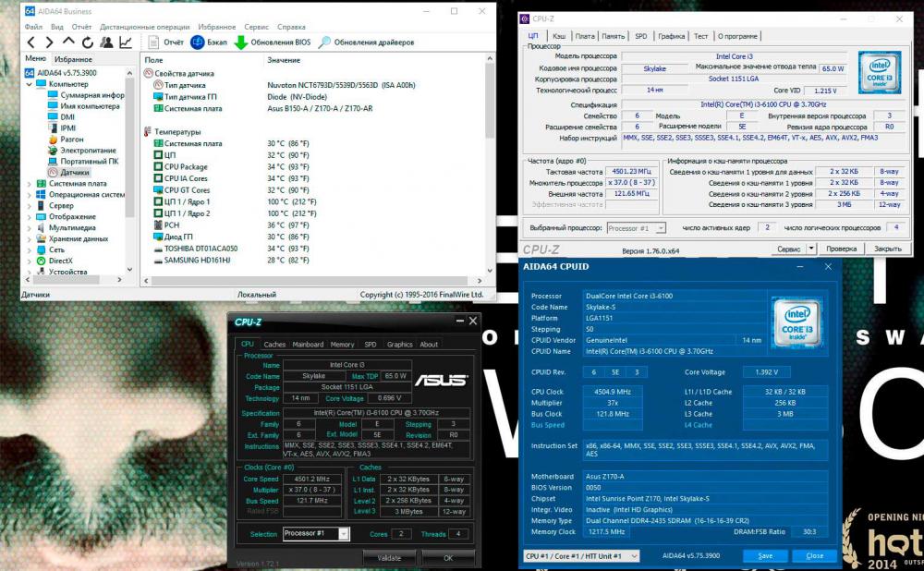Click the circular refresh icon in AIDA64 toolbar
The height and width of the screenshot is (571, 924).
pos(87,41)
